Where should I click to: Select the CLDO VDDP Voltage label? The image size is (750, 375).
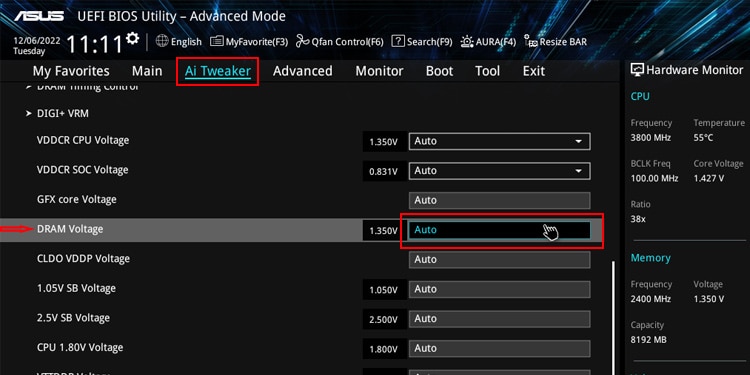83,259
